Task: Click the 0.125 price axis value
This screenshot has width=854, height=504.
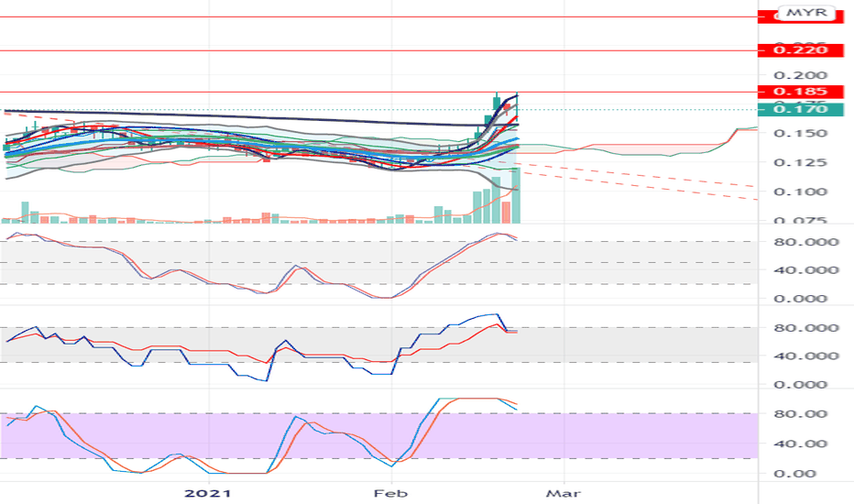Action: point(800,162)
